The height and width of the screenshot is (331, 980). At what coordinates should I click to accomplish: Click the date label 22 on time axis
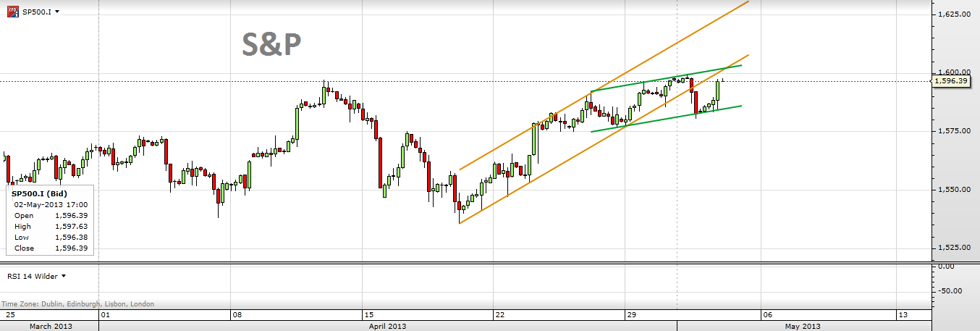pyautogui.click(x=500, y=316)
